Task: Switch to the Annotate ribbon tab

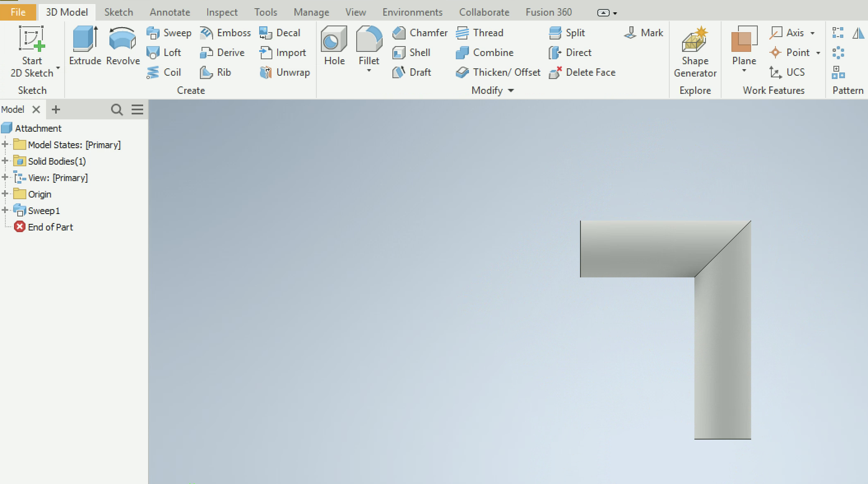Action: click(170, 12)
